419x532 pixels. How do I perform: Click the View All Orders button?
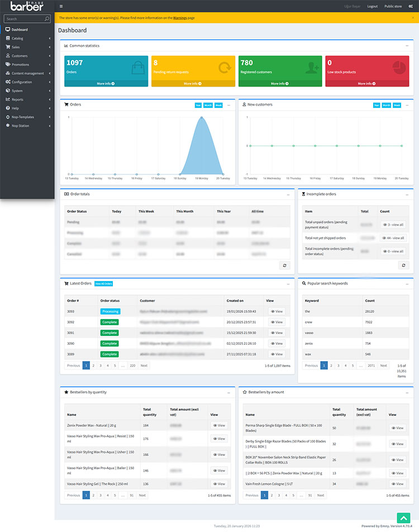(x=103, y=284)
